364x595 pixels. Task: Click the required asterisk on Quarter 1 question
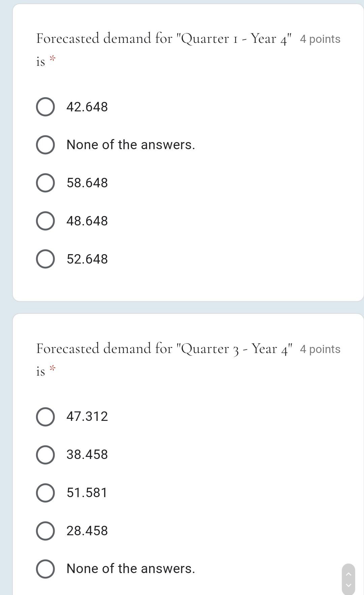point(53,57)
